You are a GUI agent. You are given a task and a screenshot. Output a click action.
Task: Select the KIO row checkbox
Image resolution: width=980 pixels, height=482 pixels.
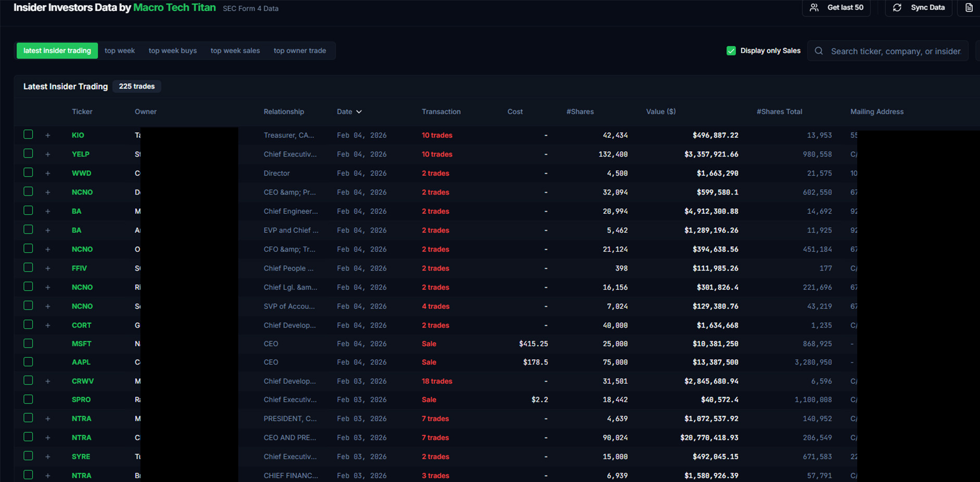(x=28, y=134)
